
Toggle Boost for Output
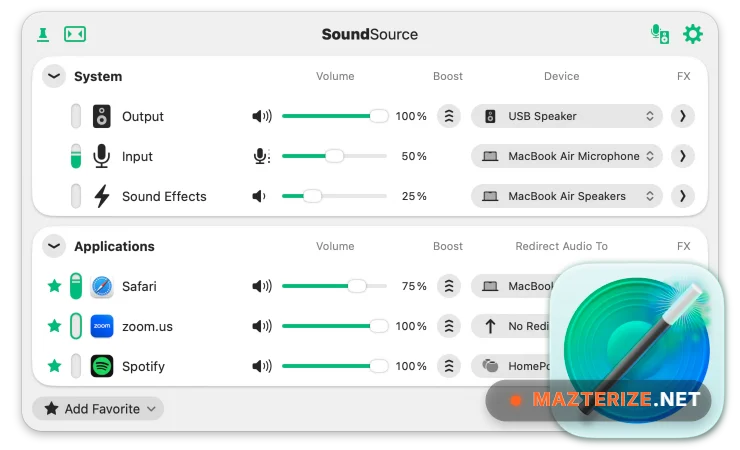(449, 116)
